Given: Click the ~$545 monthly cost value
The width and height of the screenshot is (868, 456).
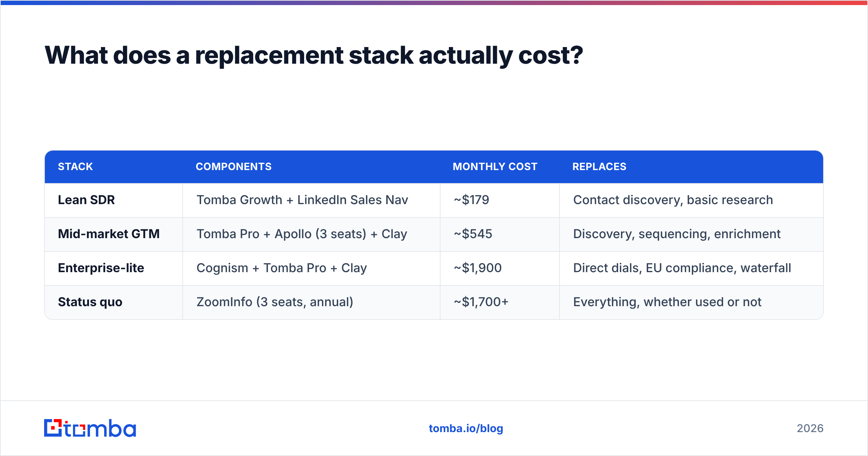Looking at the screenshot, I should [x=473, y=234].
